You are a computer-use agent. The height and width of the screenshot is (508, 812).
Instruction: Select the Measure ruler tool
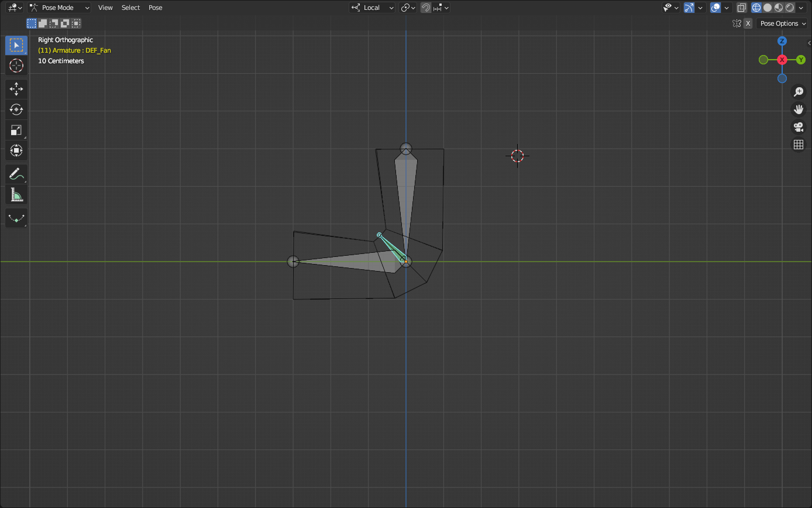(x=16, y=194)
